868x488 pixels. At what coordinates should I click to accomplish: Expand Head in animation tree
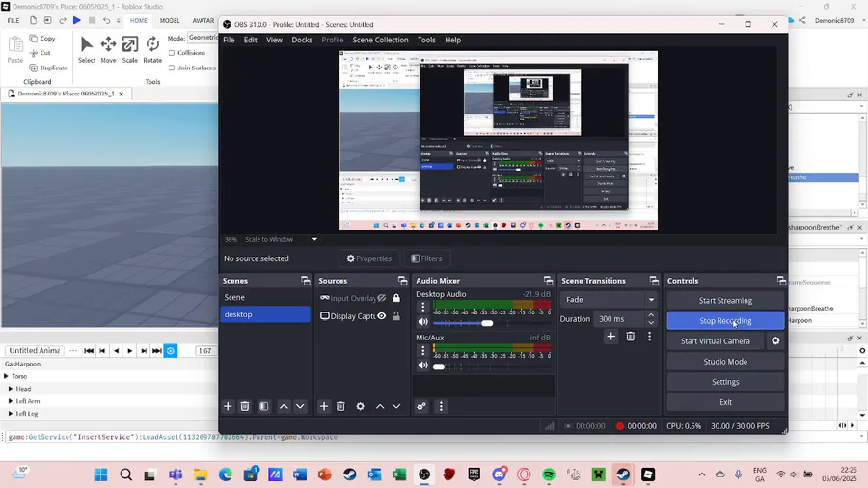pyautogui.click(x=11, y=389)
